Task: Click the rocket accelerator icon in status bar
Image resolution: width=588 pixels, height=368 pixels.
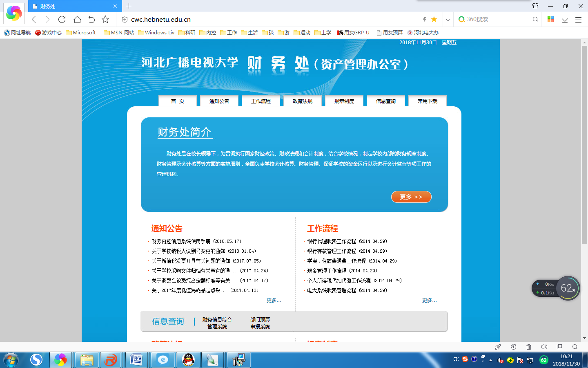Action: pyautogui.click(x=498, y=347)
